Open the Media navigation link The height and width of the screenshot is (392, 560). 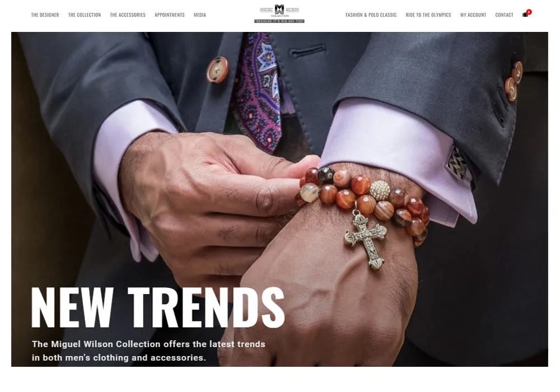(200, 15)
